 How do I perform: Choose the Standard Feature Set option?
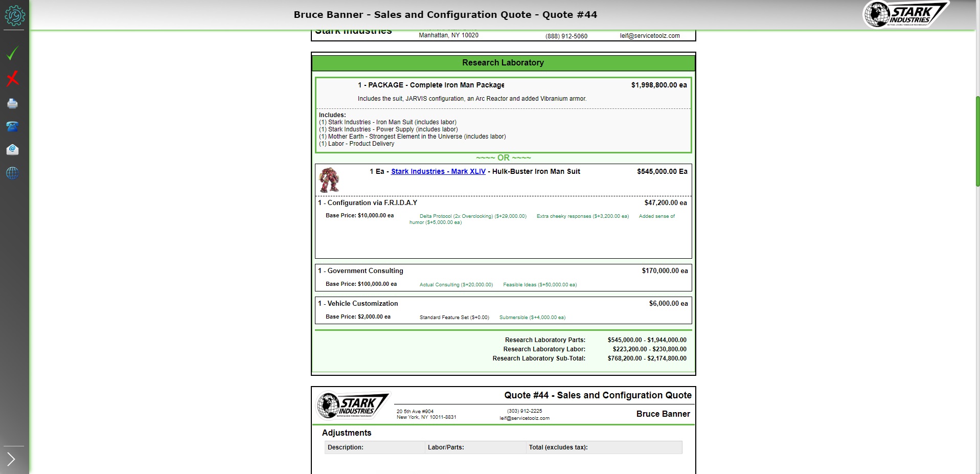pyautogui.click(x=455, y=317)
